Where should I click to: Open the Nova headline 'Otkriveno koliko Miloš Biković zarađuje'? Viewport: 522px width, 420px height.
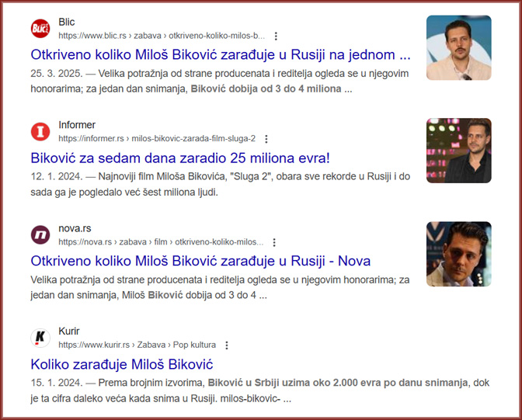200,261
